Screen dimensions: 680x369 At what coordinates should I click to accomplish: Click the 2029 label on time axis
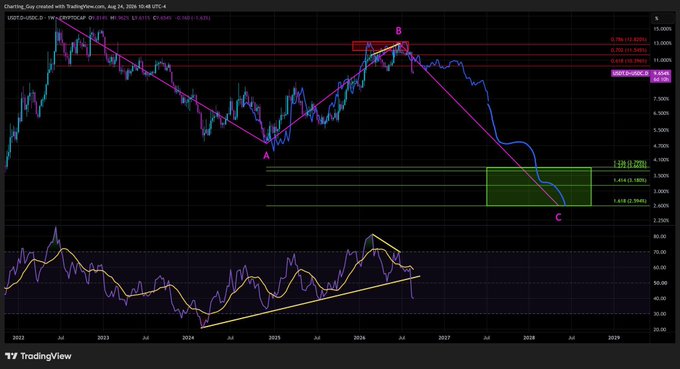[614, 337]
